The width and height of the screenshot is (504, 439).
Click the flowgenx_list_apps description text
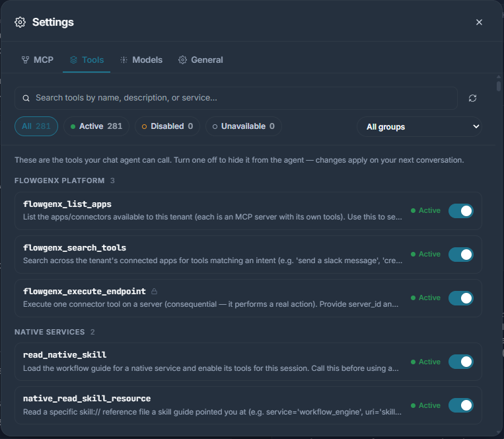tap(213, 217)
